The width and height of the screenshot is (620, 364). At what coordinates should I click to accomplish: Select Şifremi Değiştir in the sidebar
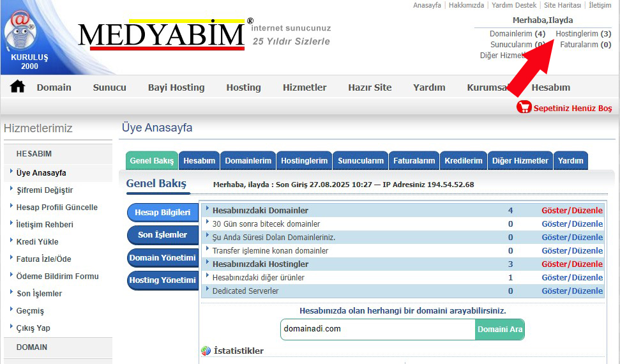tap(45, 190)
